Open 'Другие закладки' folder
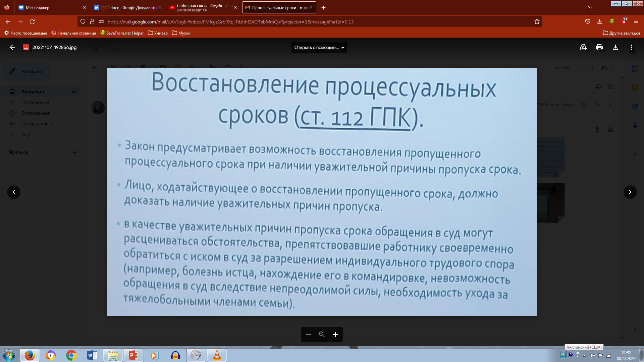 pyautogui.click(x=621, y=33)
